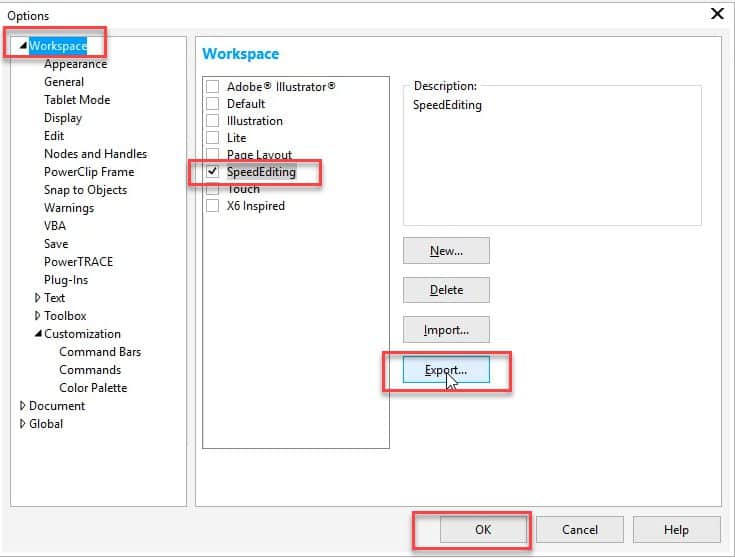Check the Default workspace checkbox

(x=212, y=104)
